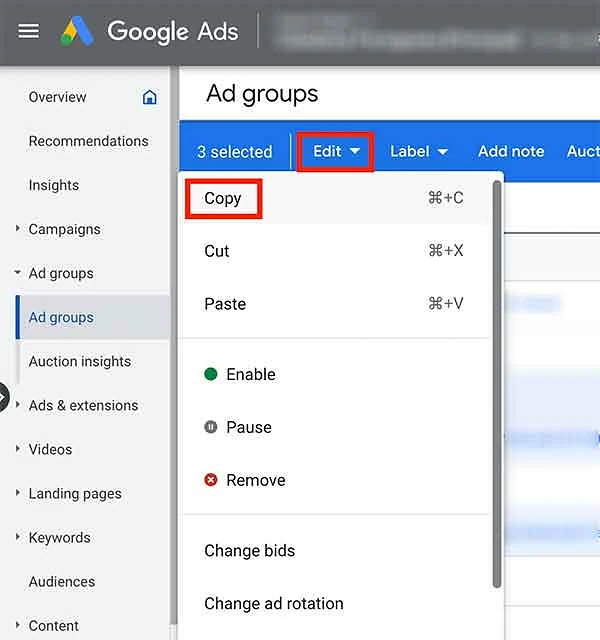Expand the Campaigns section

point(17,229)
